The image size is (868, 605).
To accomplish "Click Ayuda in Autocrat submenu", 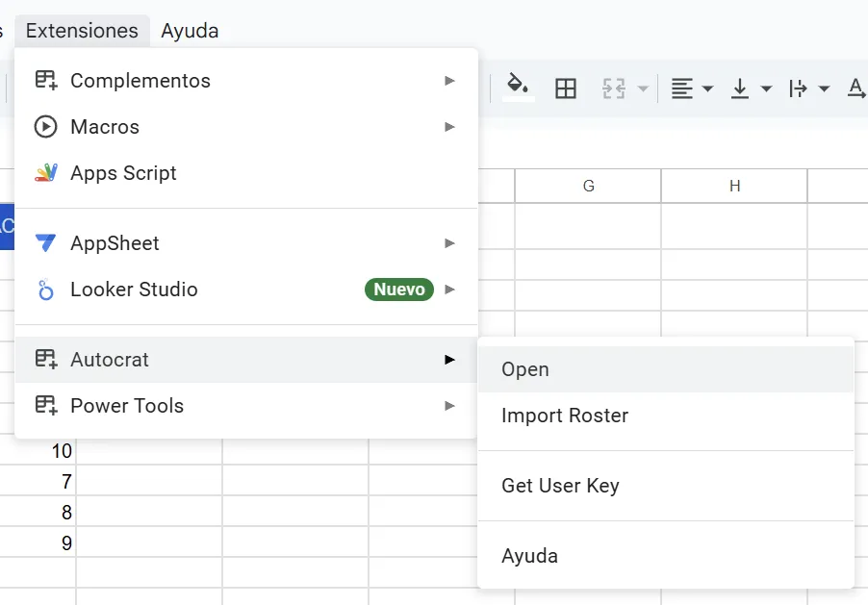I will [x=666, y=556].
